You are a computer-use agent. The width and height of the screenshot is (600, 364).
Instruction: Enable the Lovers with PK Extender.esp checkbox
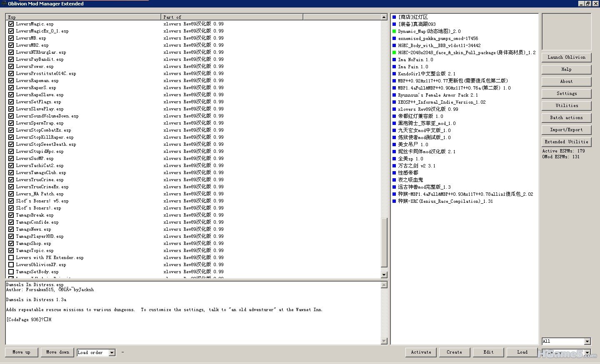point(11,258)
